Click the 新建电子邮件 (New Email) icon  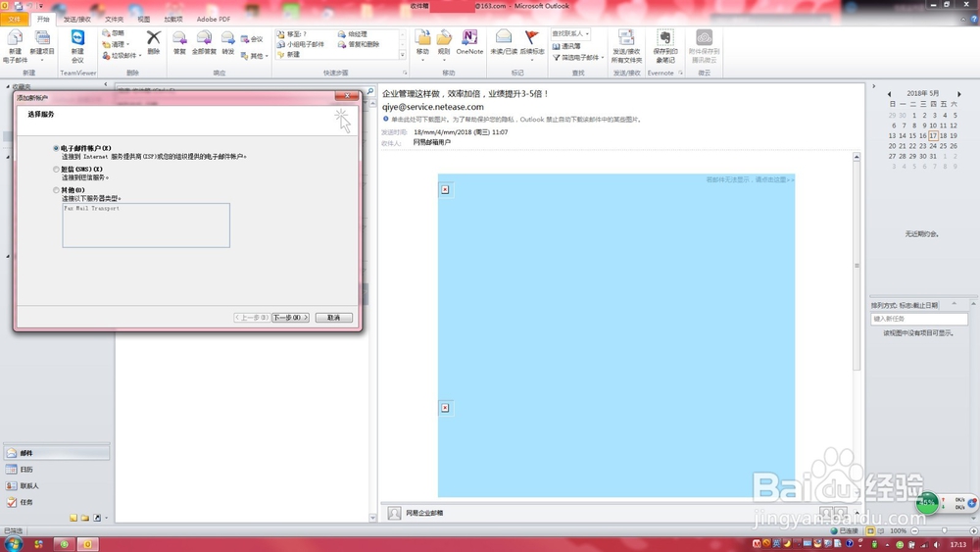coord(15,39)
